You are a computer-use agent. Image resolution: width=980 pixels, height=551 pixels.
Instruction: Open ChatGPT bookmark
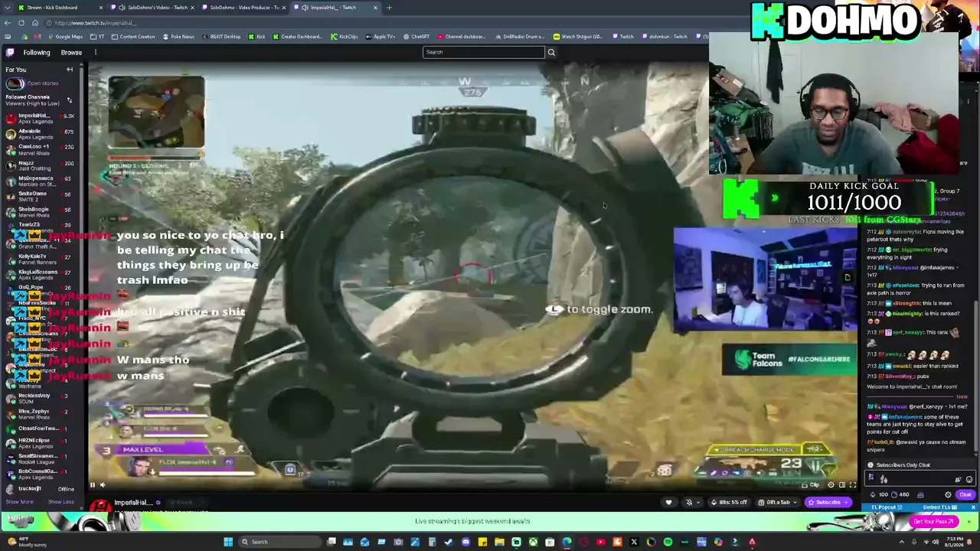(x=416, y=37)
